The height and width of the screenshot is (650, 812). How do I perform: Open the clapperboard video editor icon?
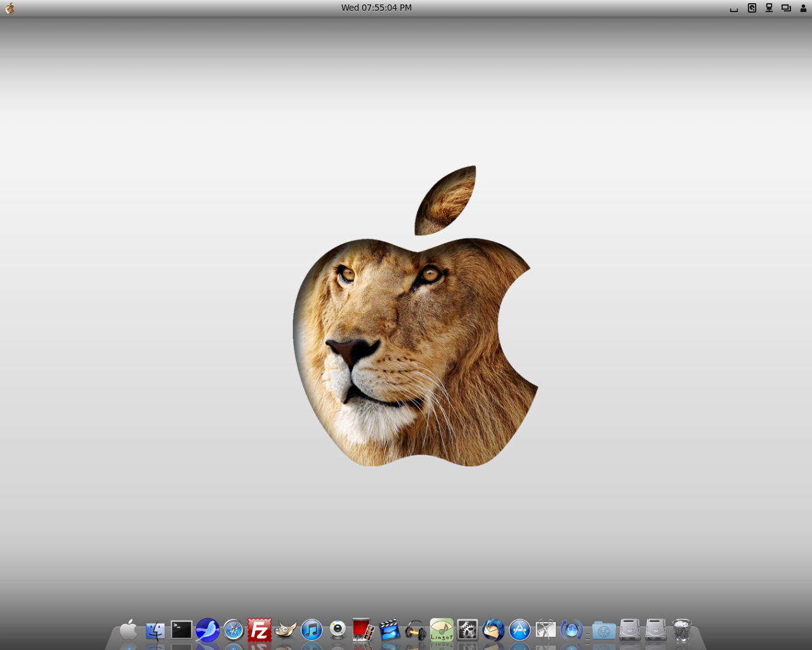pyautogui.click(x=390, y=630)
